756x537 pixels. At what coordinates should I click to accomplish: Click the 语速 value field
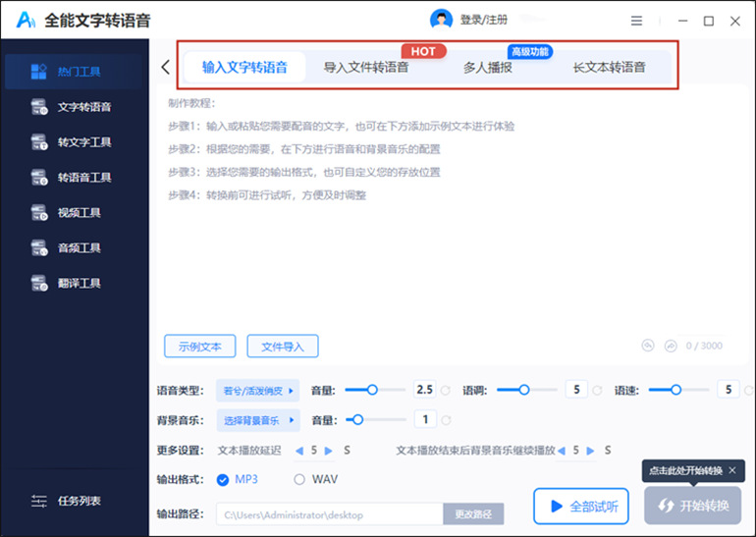tap(729, 390)
